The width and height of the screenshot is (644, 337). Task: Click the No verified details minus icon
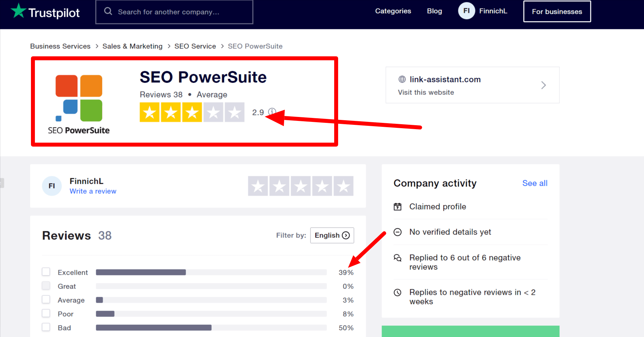pos(397,232)
